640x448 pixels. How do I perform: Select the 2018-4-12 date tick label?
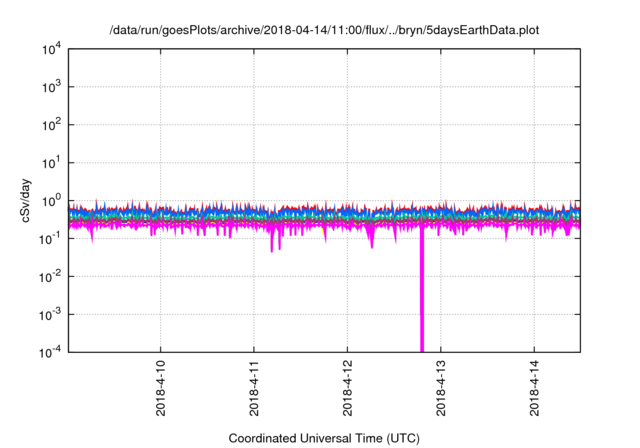click(x=347, y=388)
